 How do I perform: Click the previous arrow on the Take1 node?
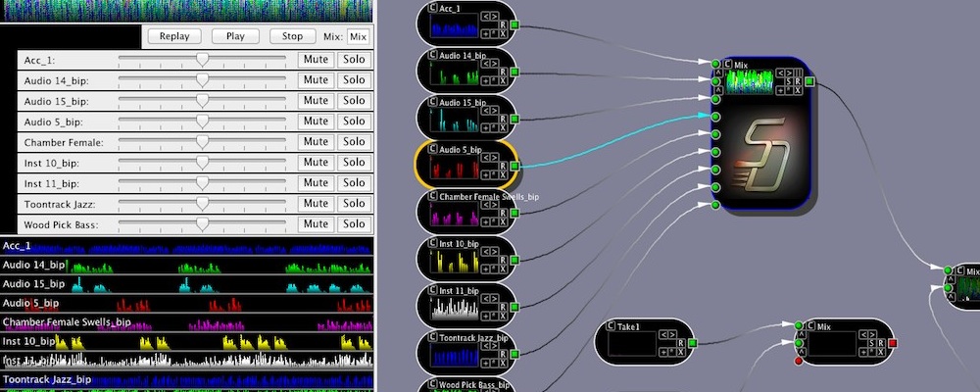[x=663, y=334]
